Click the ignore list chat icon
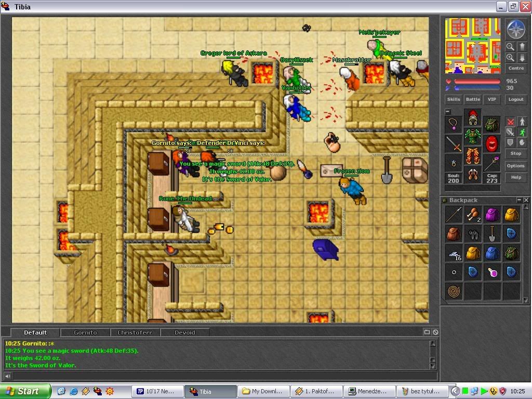Viewport: 532px width, 399px height. pos(435,332)
